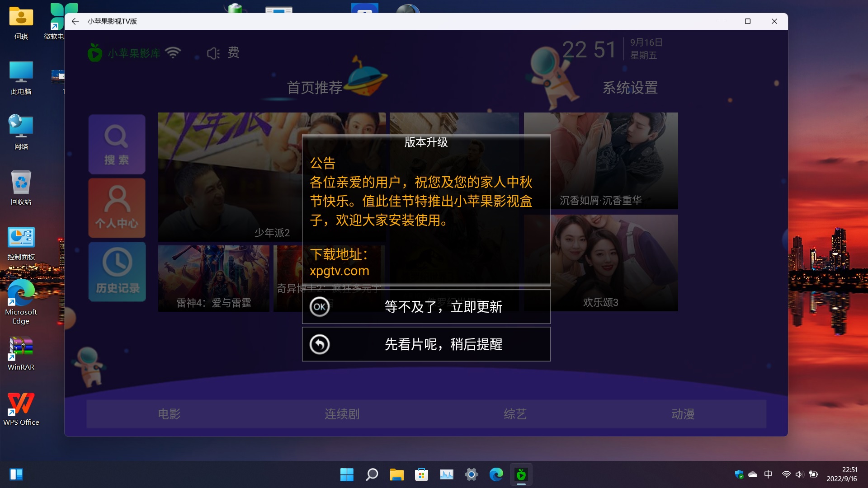Switch to the 综艺 tab

coord(515,414)
